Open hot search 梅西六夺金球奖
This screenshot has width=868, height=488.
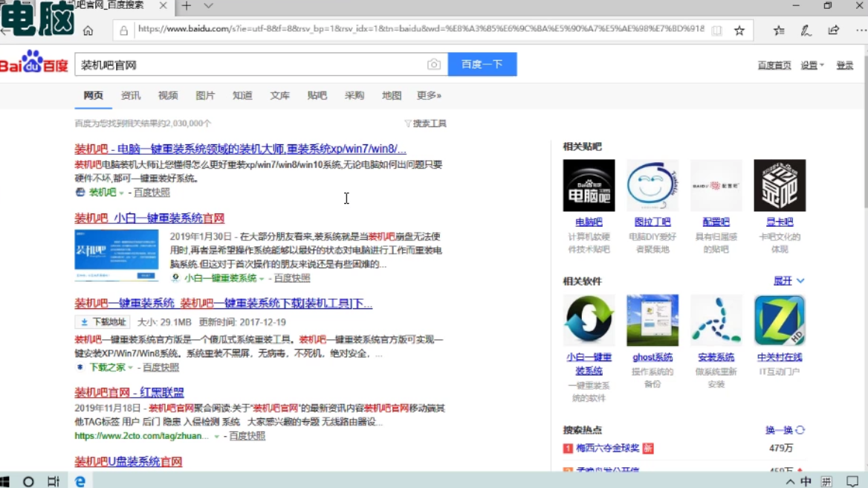pyautogui.click(x=608, y=448)
